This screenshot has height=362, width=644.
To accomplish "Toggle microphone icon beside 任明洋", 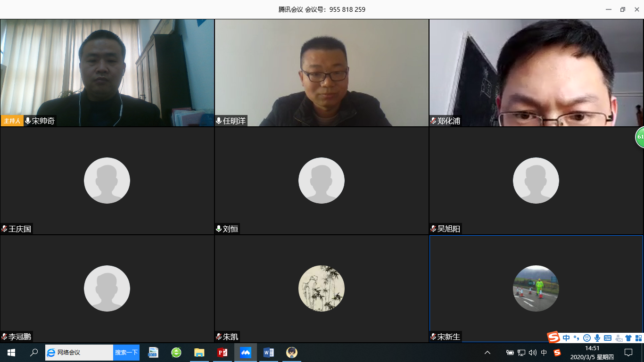I will point(219,121).
